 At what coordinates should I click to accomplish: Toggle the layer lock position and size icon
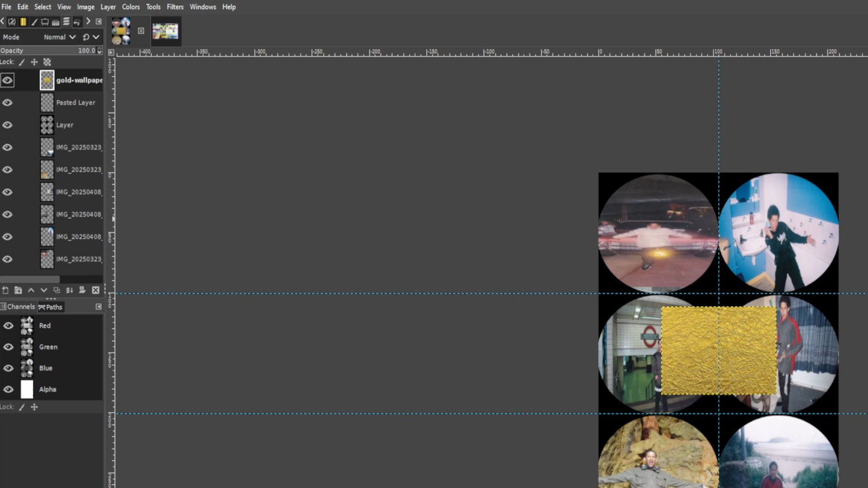pos(34,62)
